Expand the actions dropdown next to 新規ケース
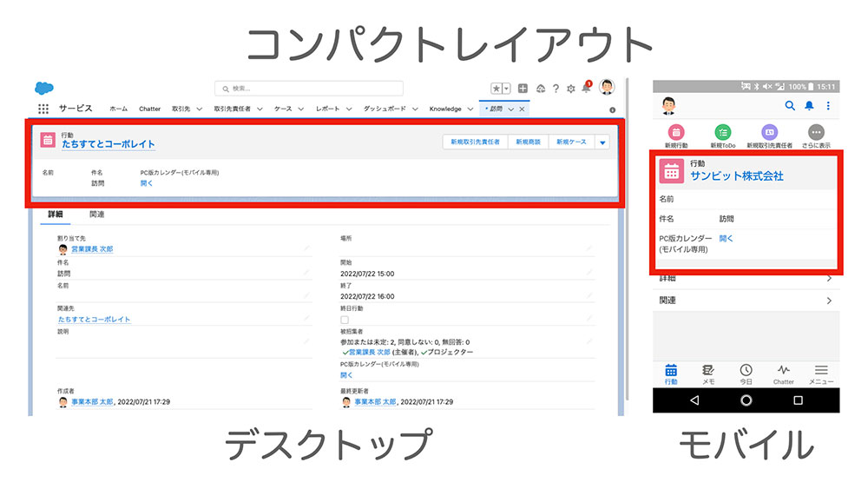 pos(603,142)
